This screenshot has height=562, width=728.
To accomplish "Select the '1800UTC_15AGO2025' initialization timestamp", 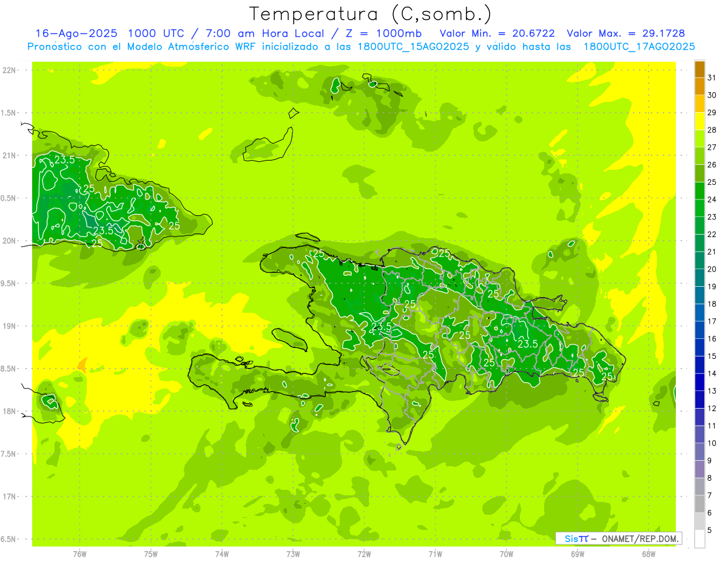I will pyautogui.click(x=414, y=47).
